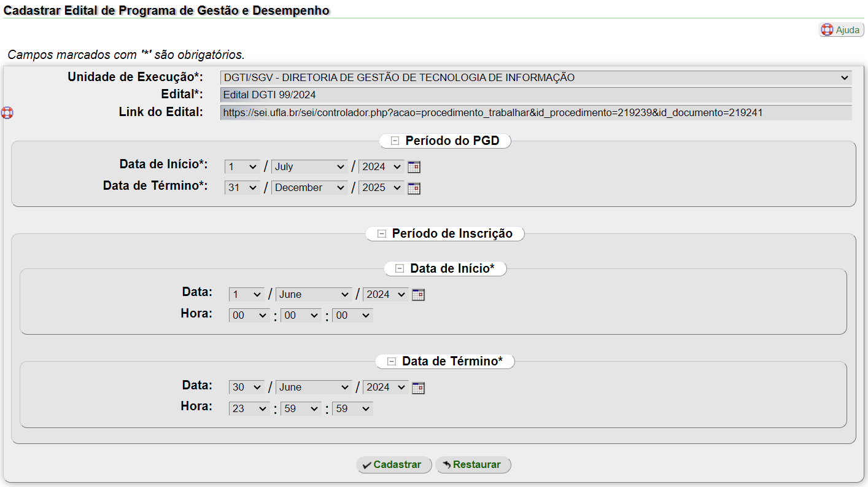The image size is (868, 487).
Task: Click the Período de Inscrição legend title
Action: (x=452, y=233)
